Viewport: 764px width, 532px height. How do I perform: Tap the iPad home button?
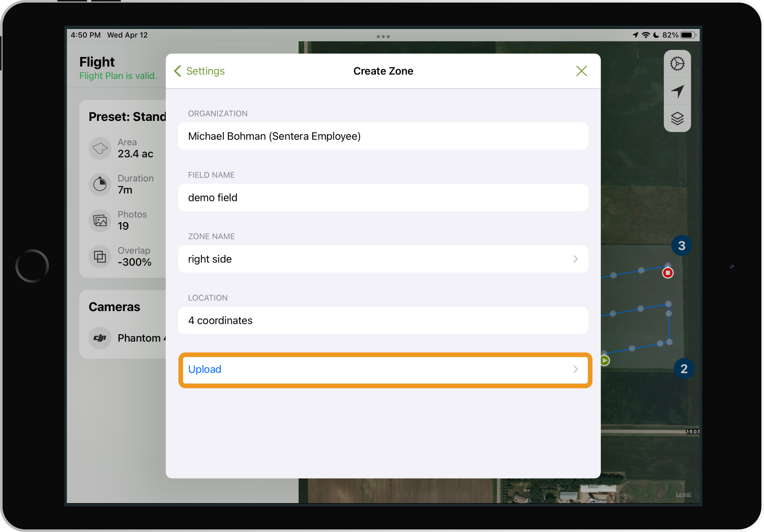[32, 266]
